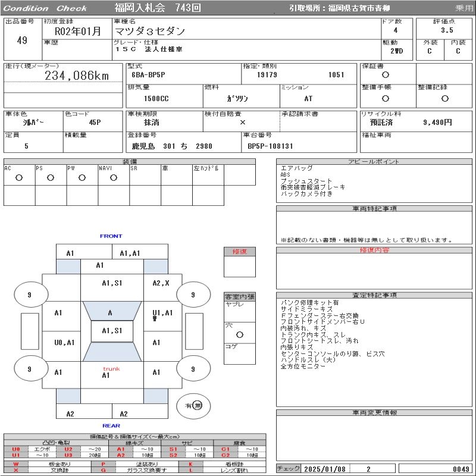Click the circle beside 穴
Screen dimensions: 476x476
(240, 335)
